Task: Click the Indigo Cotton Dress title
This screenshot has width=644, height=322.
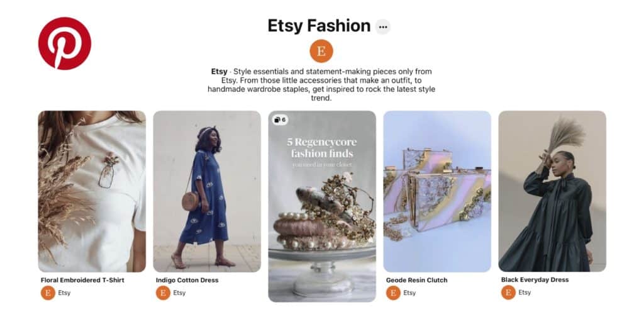Action: pos(187,280)
